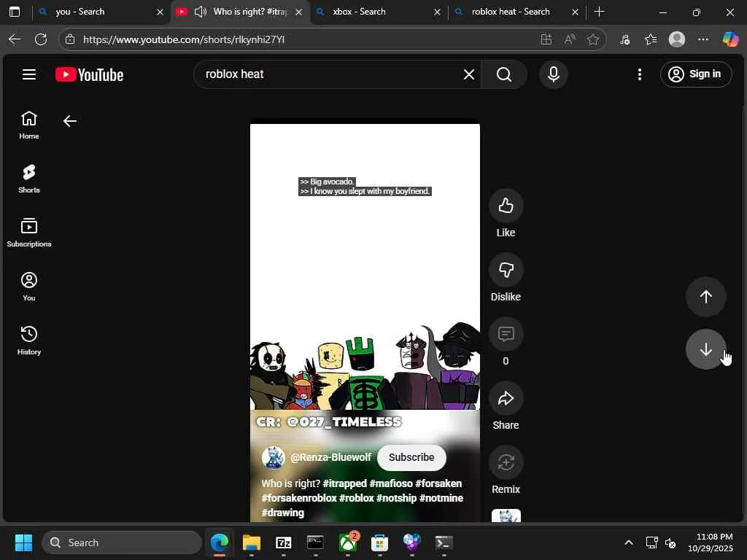This screenshot has width=747, height=560.
Task: Open the clock and date flyout
Action: pos(710,542)
